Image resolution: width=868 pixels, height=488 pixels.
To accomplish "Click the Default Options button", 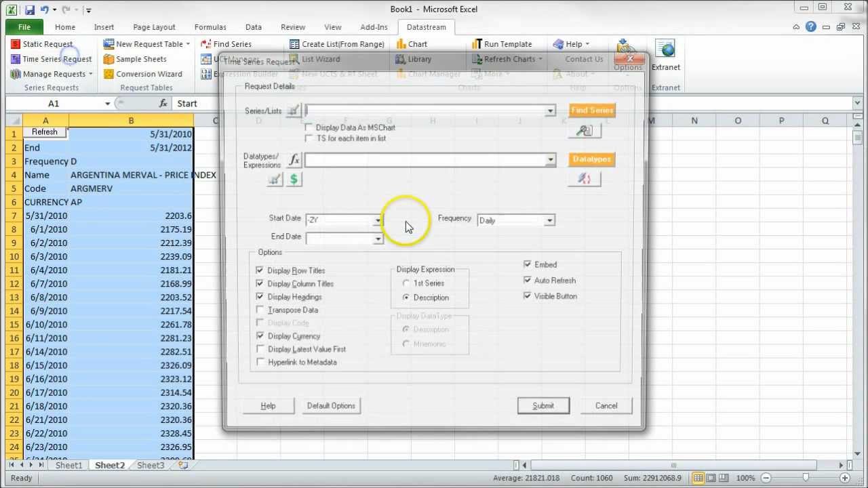I will [331, 406].
